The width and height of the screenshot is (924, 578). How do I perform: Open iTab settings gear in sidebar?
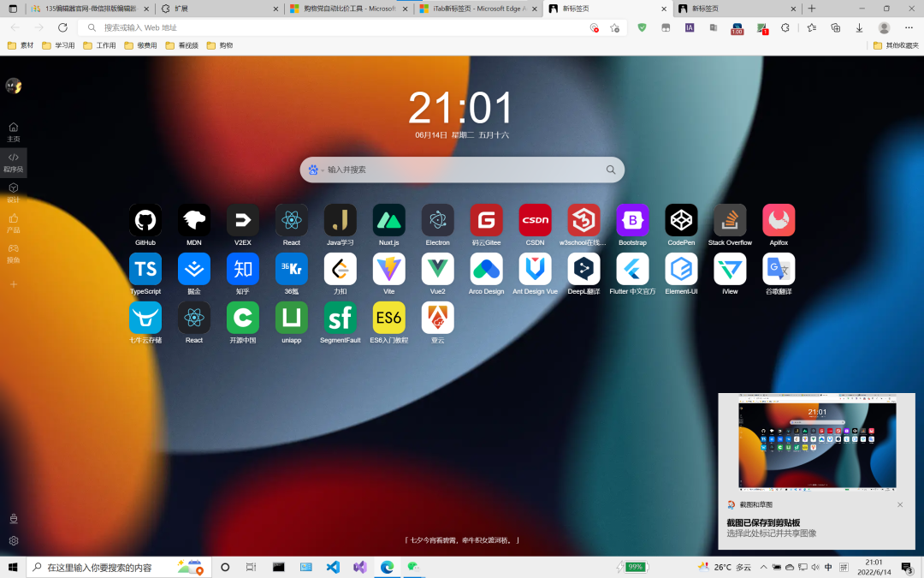pos(14,541)
